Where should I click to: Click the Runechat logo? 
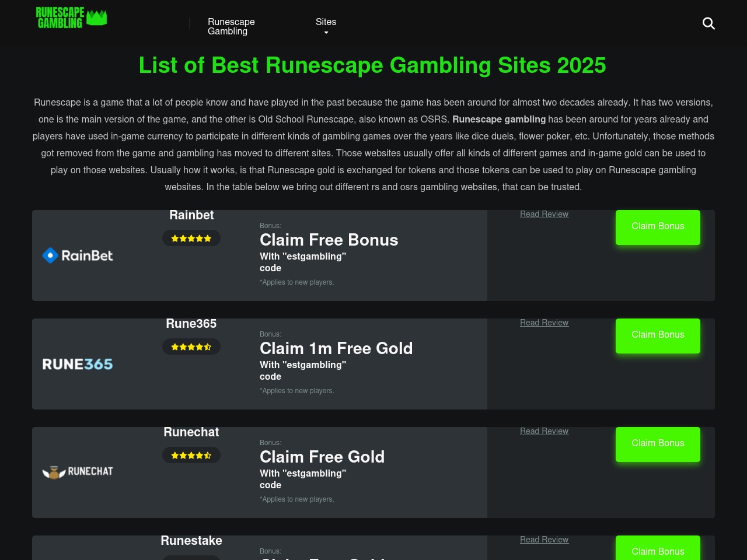point(78,472)
